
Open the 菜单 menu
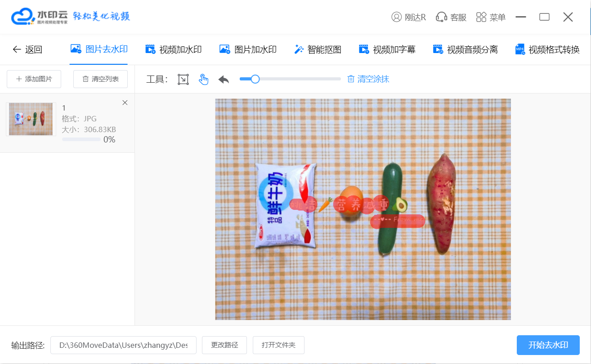(491, 17)
